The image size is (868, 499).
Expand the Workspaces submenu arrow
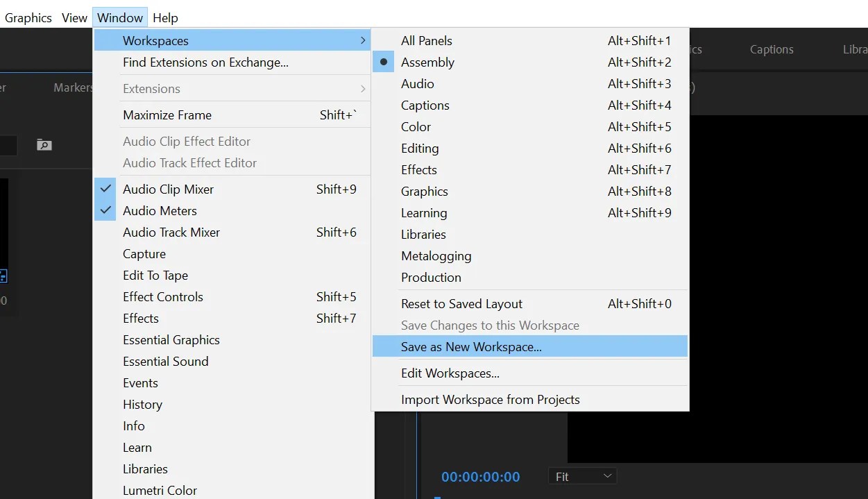click(x=362, y=40)
